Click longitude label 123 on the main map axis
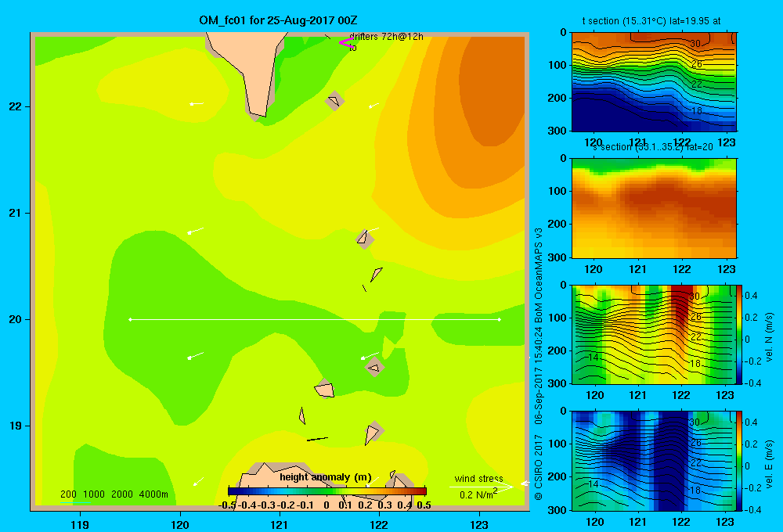This screenshot has width=783, height=532. click(x=479, y=524)
